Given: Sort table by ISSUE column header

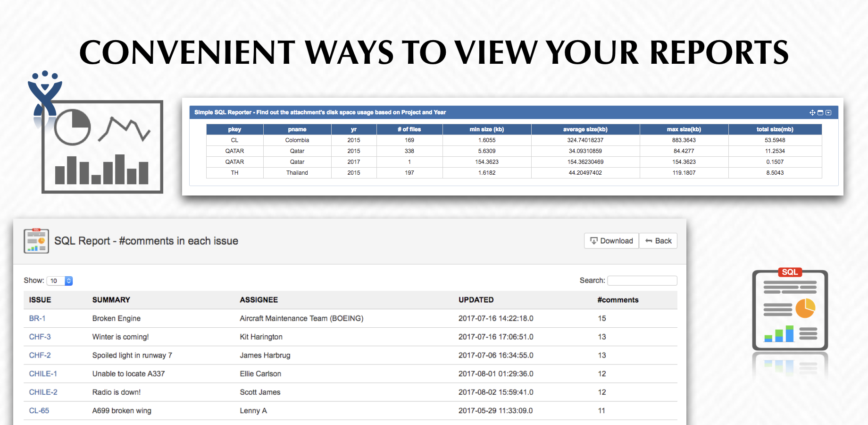Looking at the screenshot, I should point(40,300).
